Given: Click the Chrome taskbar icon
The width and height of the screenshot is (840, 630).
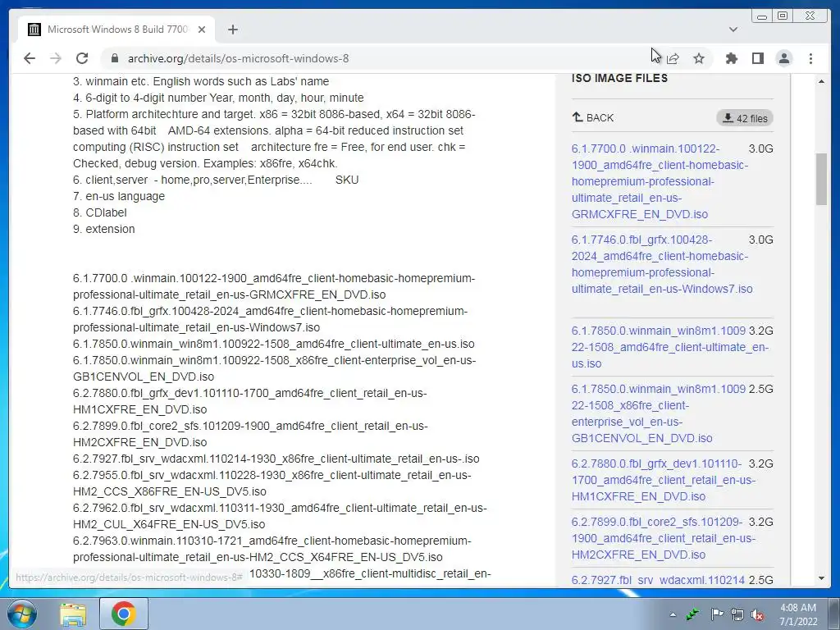Looking at the screenshot, I should click(x=124, y=614).
